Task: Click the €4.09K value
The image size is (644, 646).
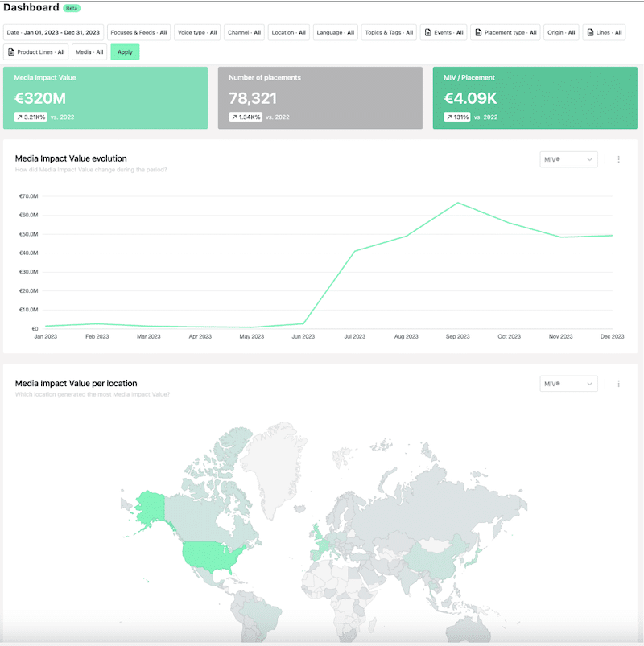Action: [x=470, y=98]
